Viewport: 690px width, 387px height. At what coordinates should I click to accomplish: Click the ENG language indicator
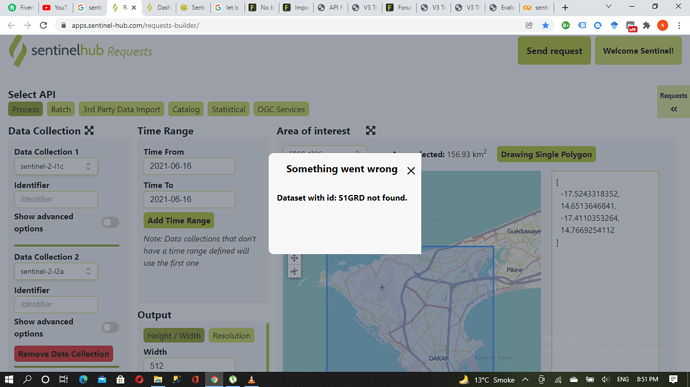click(x=623, y=380)
